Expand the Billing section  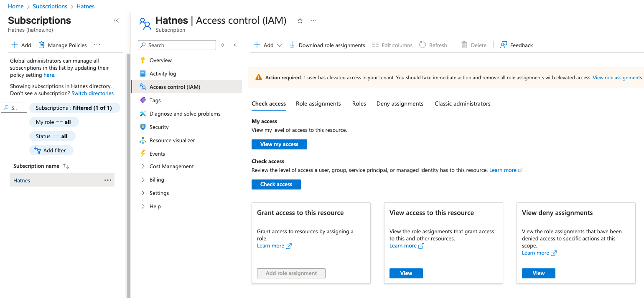tap(143, 179)
